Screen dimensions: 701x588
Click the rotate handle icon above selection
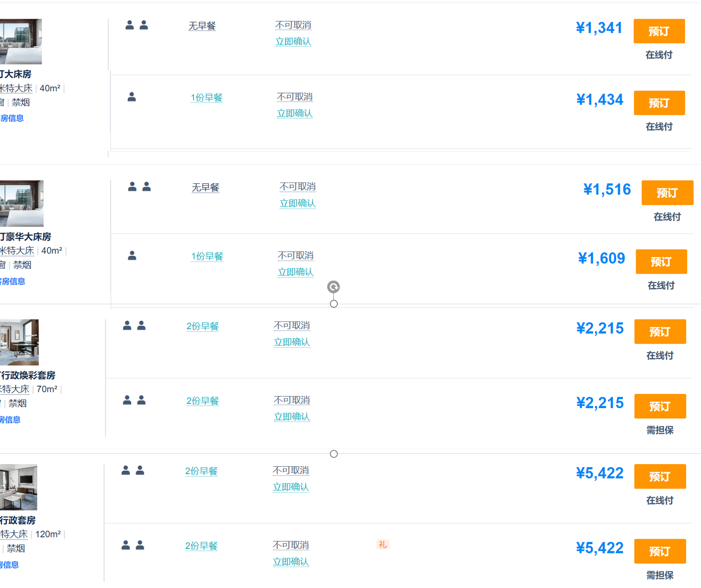click(x=333, y=287)
